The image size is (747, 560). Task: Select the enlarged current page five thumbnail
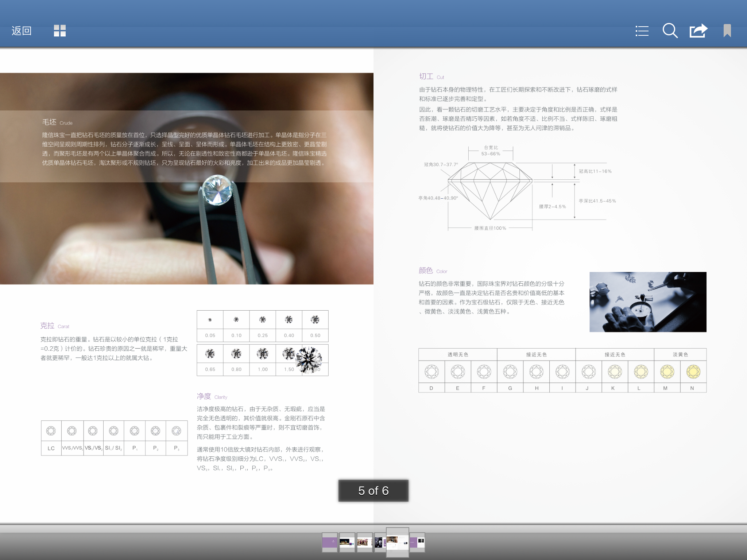[x=398, y=542]
